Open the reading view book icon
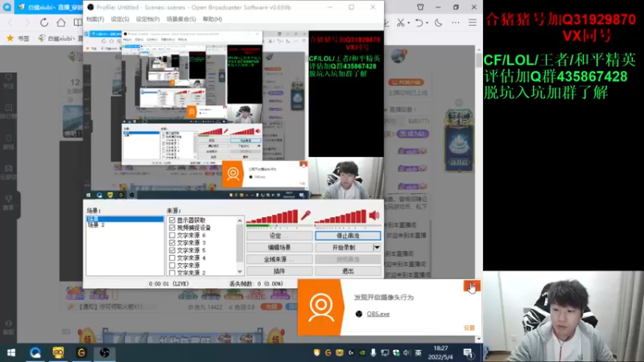This screenshot has width=644, height=362. (77, 23)
